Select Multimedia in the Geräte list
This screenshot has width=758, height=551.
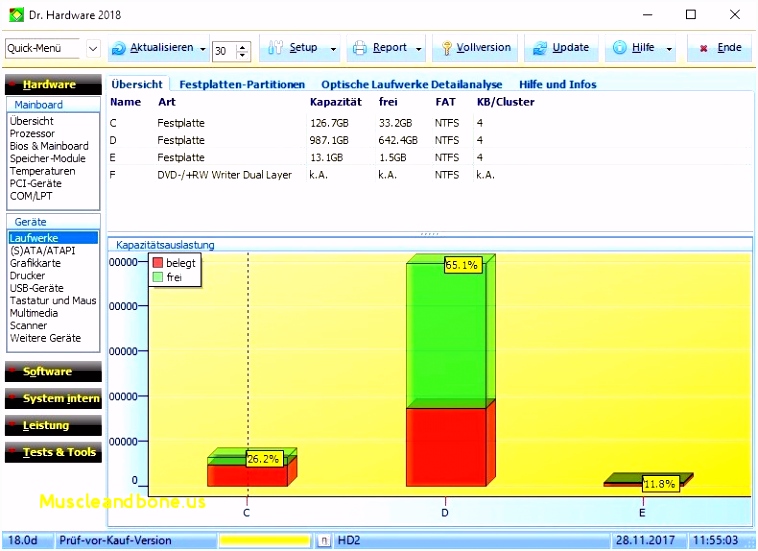tap(33, 313)
